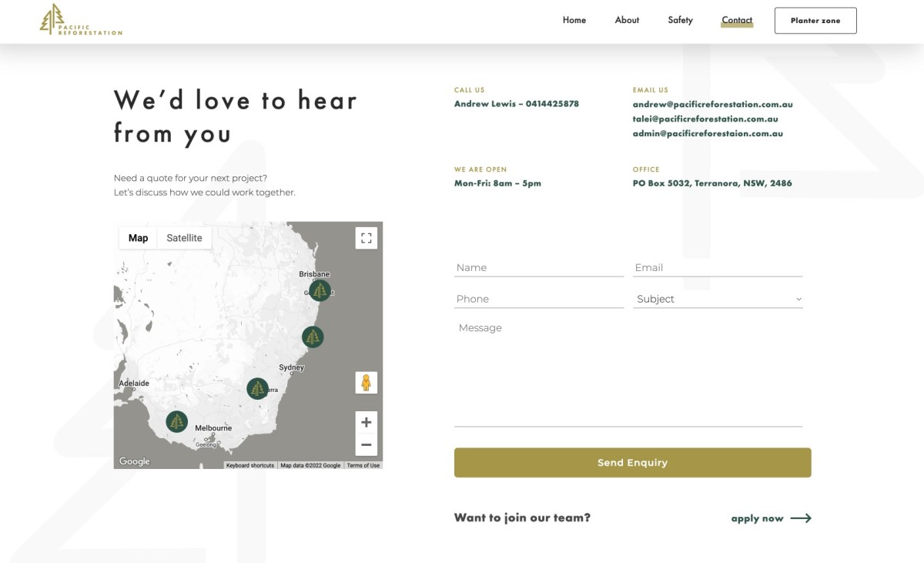
Task: Click the apply now link
Action: [x=758, y=518]
